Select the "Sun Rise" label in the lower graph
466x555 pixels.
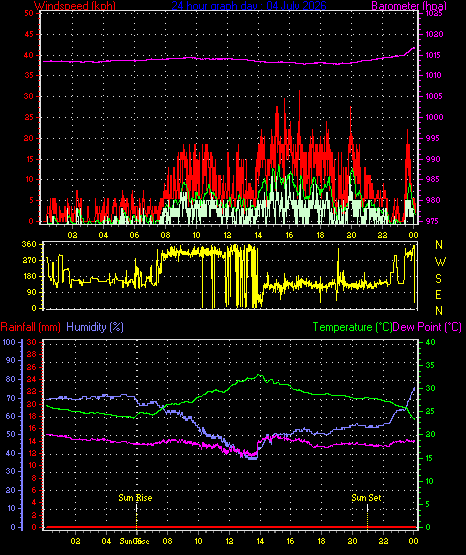point(135,498)
